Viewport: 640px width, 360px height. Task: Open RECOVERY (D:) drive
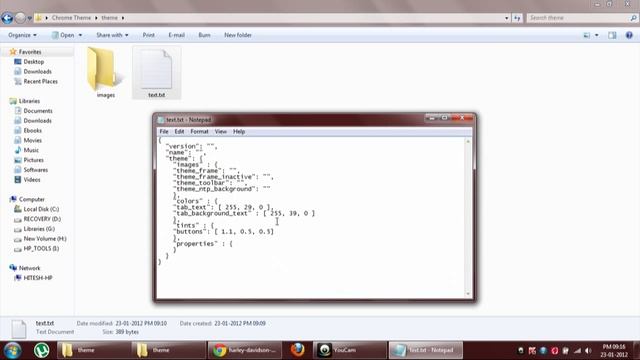coord(42,219)
